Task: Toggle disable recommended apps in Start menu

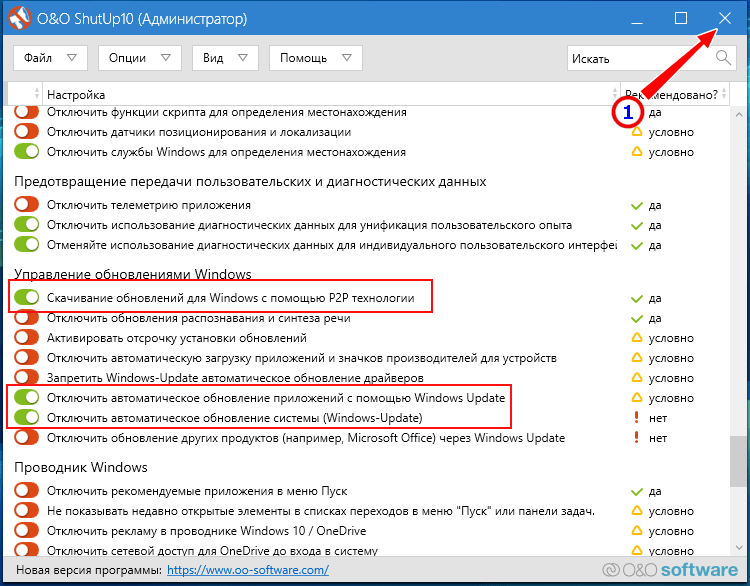Action: [x=26, y=491]
